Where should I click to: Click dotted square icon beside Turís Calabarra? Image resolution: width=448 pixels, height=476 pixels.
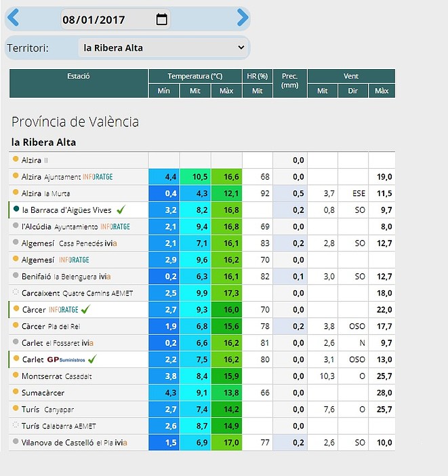pos(16,424)
